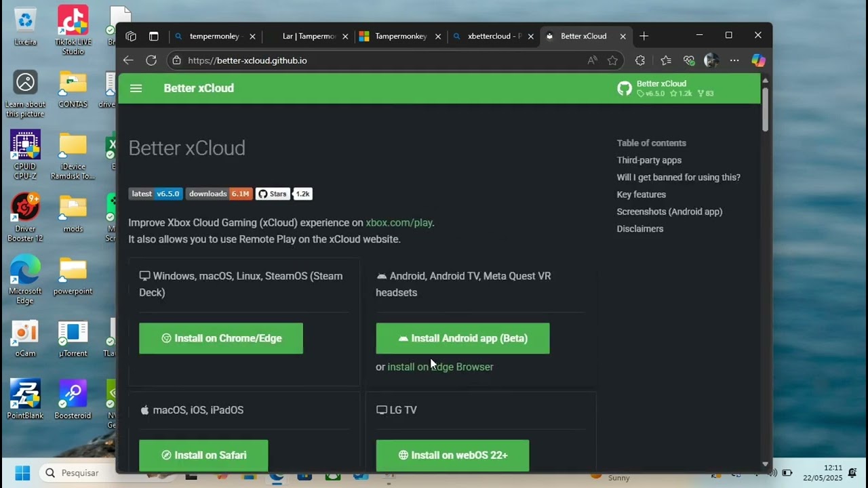The width and height of the screenshot is (868, 488).
Task: Open the Better xCloud hamburger menu
Action: point(136,88)
